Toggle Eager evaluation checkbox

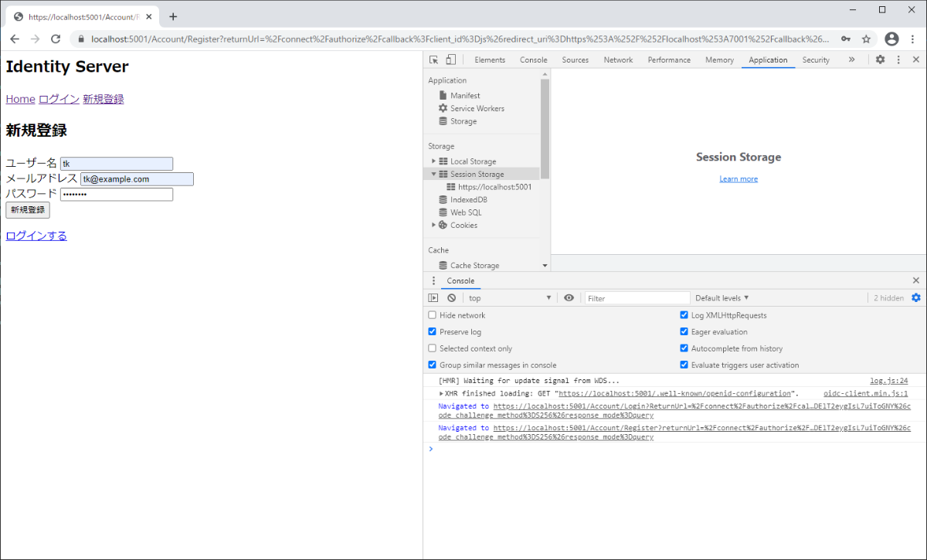pos(684,331)
